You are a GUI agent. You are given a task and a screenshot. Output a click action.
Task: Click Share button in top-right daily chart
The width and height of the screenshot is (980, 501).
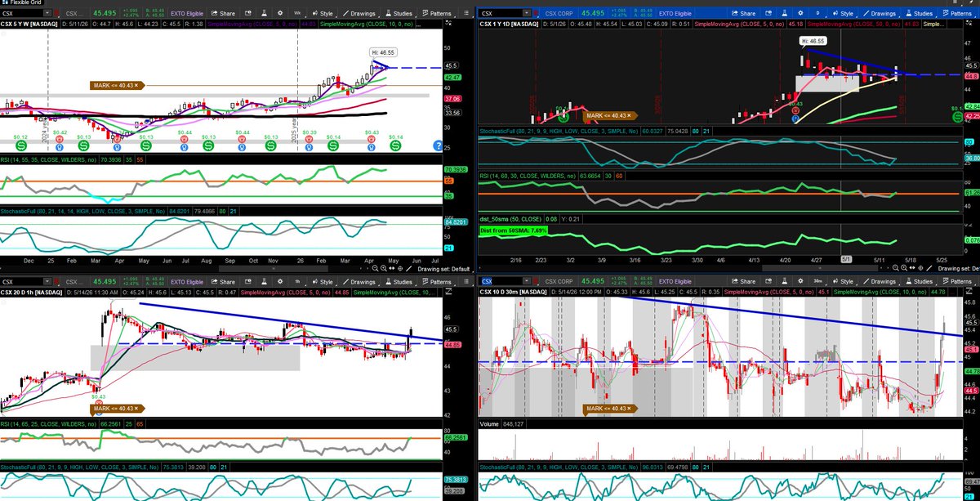743,14
